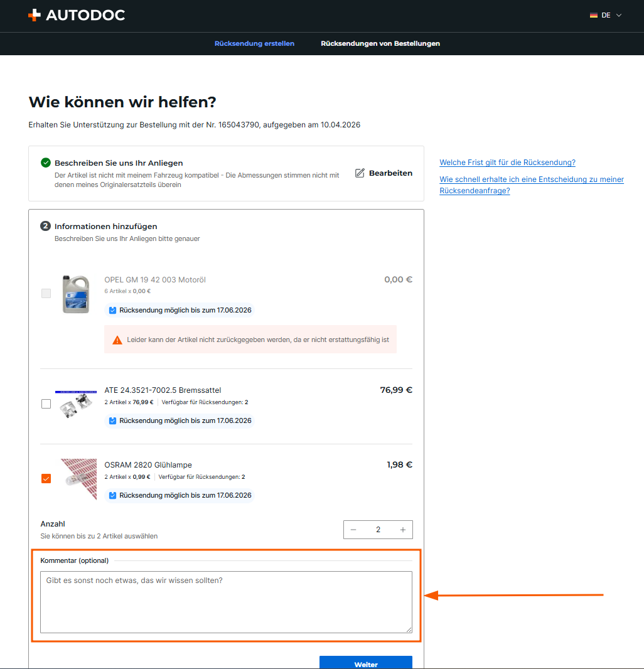Click the OSRAM Glühlampe product image

click(79, 479)
